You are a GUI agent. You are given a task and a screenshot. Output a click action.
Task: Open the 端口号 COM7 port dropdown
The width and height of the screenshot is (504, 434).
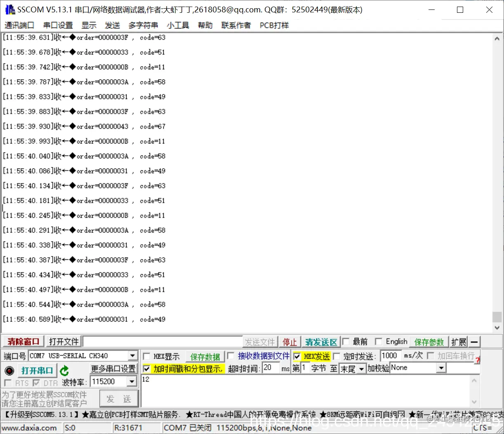click(x=132, y=356)
